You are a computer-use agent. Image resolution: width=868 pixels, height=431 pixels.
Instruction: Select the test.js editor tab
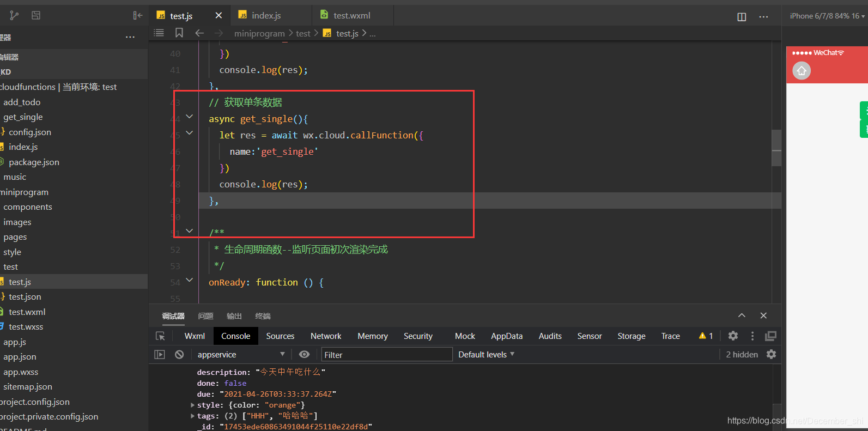point(181,16)
